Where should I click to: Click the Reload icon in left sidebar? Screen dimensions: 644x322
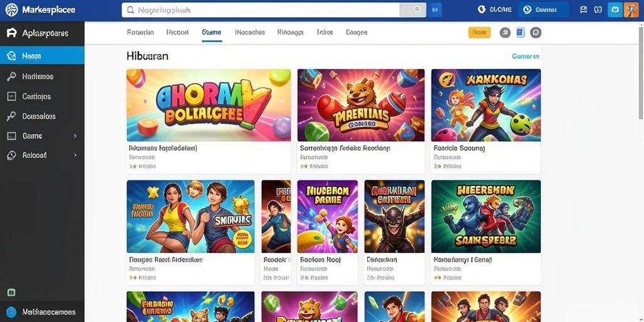pos(11,155)
